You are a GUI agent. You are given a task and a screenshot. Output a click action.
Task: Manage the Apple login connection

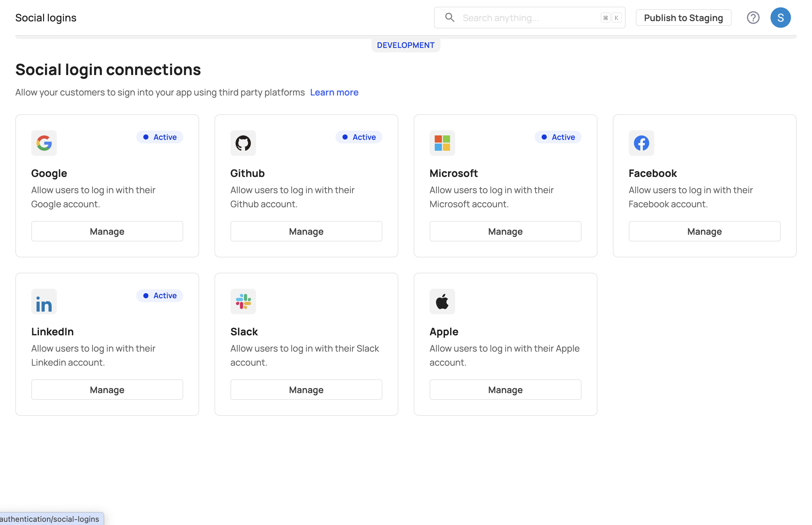click(x=505, y=389)
